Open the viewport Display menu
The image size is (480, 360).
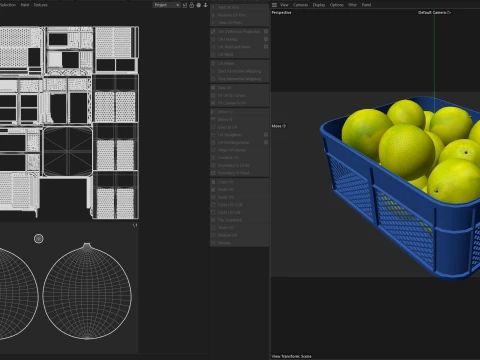point(319,5)
